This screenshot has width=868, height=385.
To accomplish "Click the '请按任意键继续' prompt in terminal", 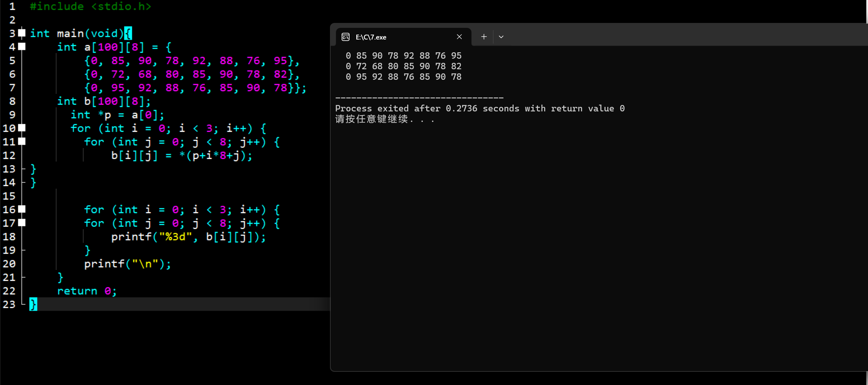I will click(x=372, y=119).
